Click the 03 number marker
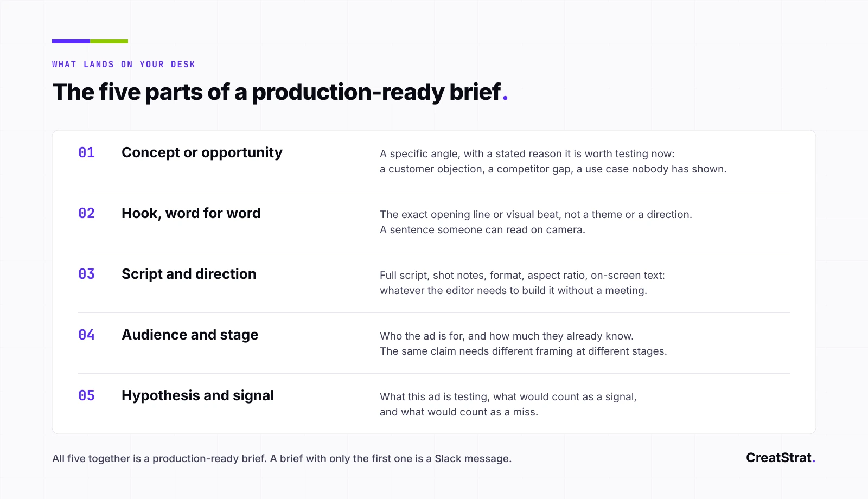Image resolution: width=868 pixels, height=499 pixels. click(x=87, y=274)
